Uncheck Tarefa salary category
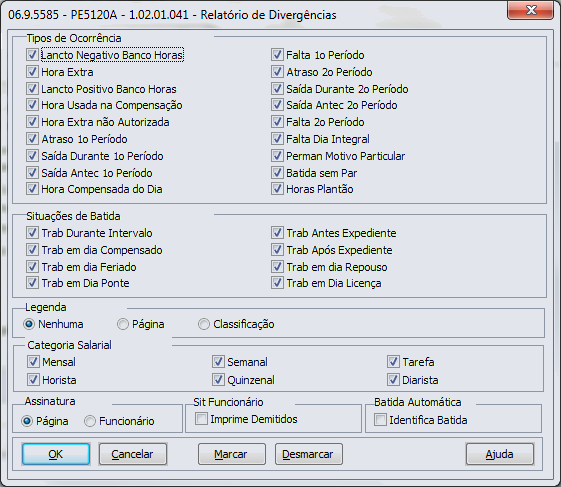This screenshot has height=487, width=561. [393, 361]
